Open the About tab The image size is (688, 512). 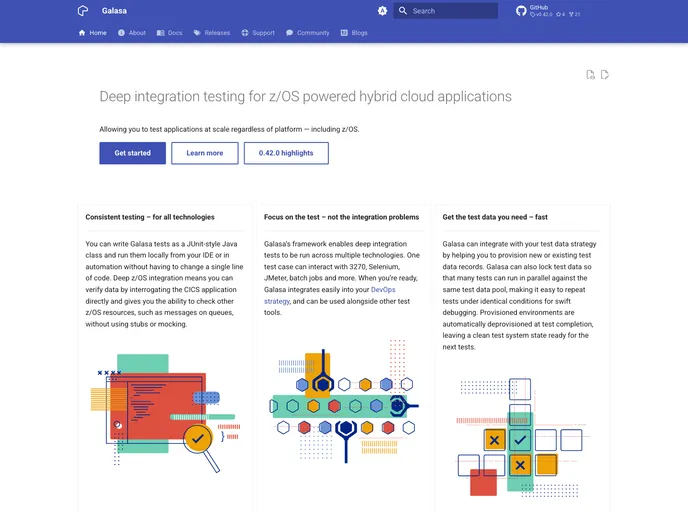131,33
